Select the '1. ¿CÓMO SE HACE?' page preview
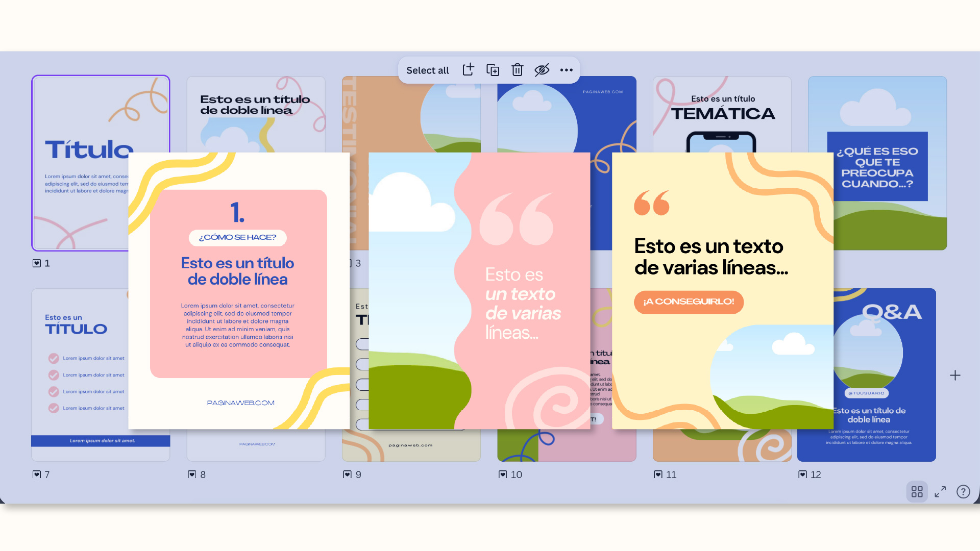Screen dimensions: 980x551 [239, 291]
